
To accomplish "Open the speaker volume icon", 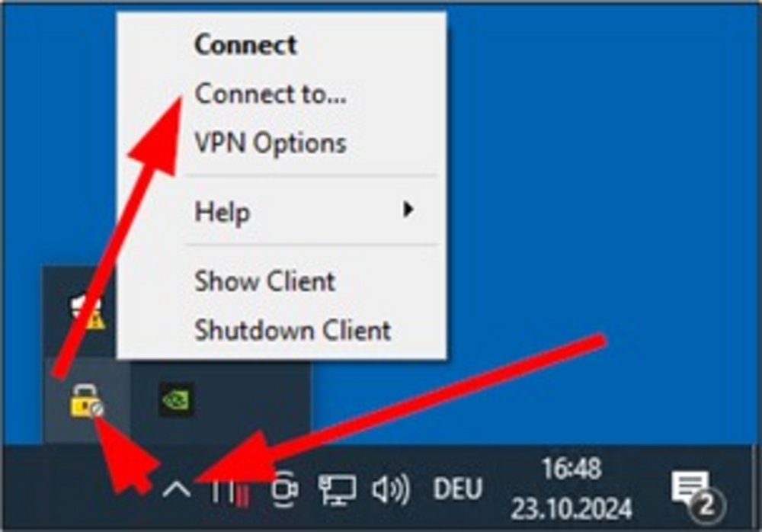I will [x=391, y=489].
